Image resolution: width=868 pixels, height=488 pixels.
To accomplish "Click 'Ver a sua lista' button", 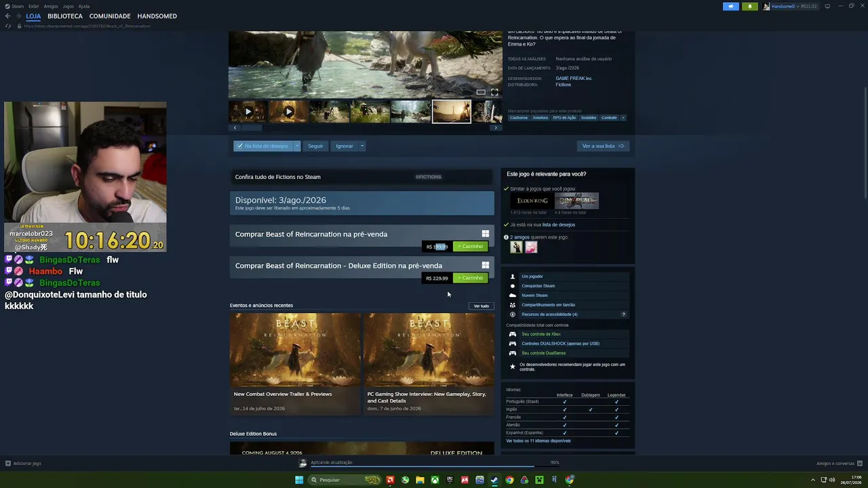I will [x=603, y=146].
